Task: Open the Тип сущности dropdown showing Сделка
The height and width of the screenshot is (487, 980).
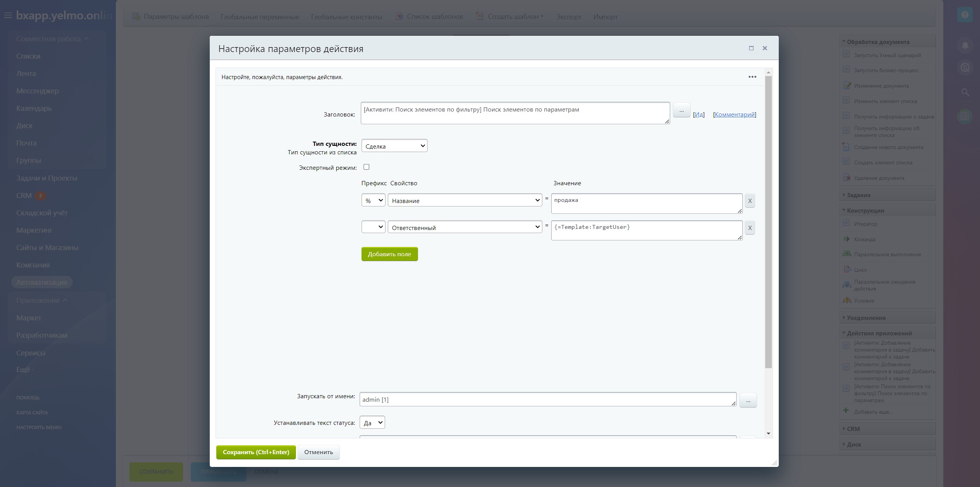Action: [x=394, y=146]
